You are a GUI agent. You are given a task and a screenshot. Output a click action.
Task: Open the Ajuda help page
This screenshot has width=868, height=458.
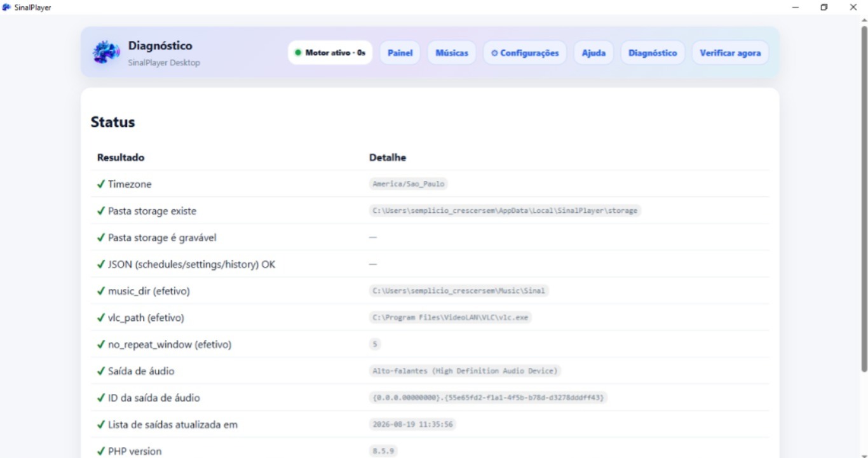(x=593, y=53)
